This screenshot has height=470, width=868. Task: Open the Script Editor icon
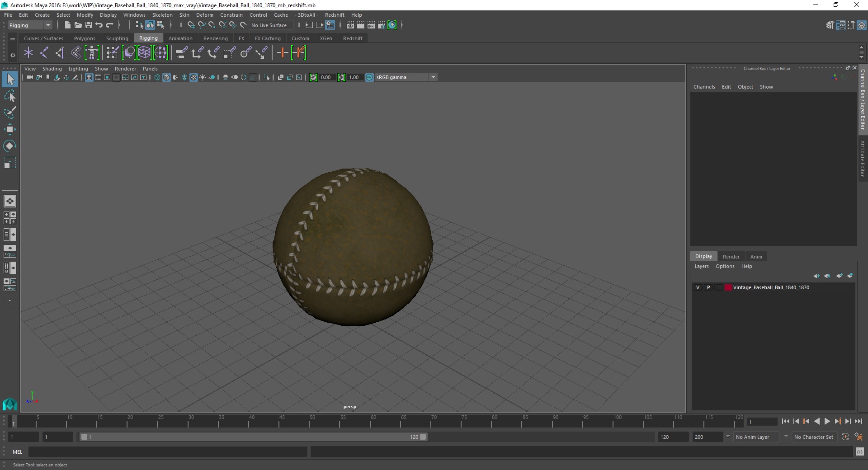pyautogui.click(x=860, y=451)
